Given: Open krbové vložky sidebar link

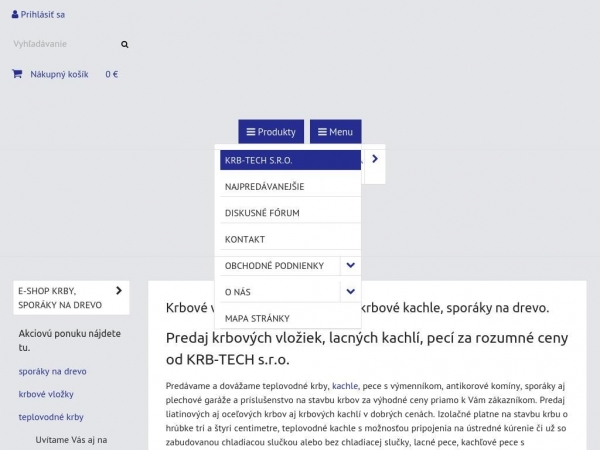Looking at the screenshot, I should point(46,394).
